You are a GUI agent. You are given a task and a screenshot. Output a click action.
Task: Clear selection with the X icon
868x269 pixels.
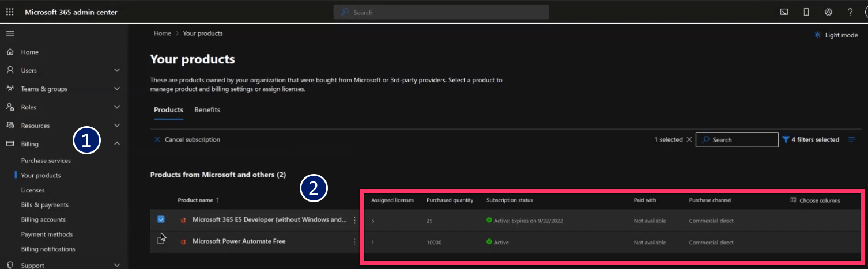(689, 139)
